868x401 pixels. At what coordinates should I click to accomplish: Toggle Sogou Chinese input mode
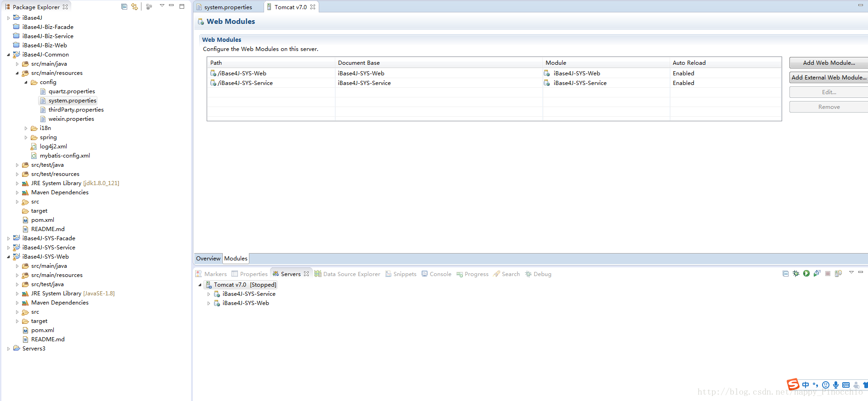806,385
